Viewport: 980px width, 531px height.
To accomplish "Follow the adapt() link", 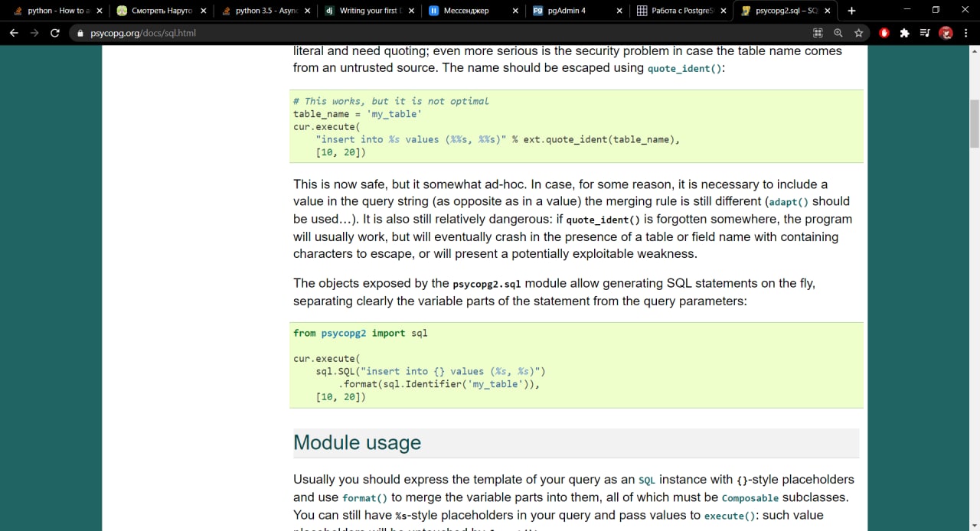I will tap(788, 202).
